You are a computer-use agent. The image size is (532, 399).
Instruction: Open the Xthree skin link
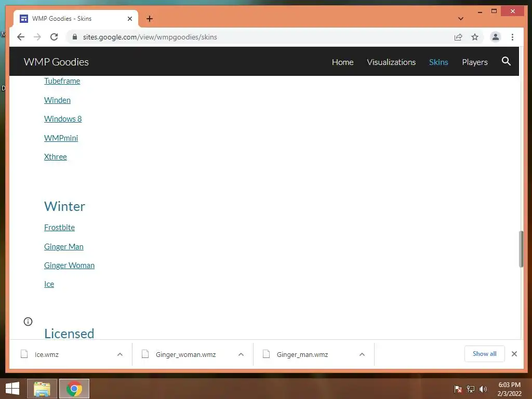click(x=55, y=157)
